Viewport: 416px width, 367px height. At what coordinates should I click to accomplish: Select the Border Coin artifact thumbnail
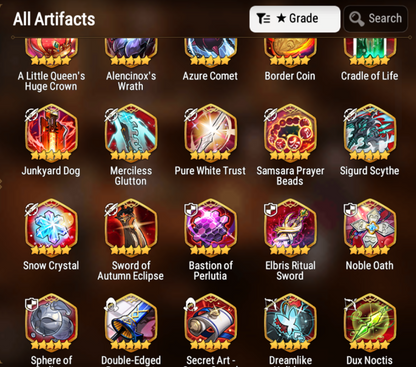(290, 53)
